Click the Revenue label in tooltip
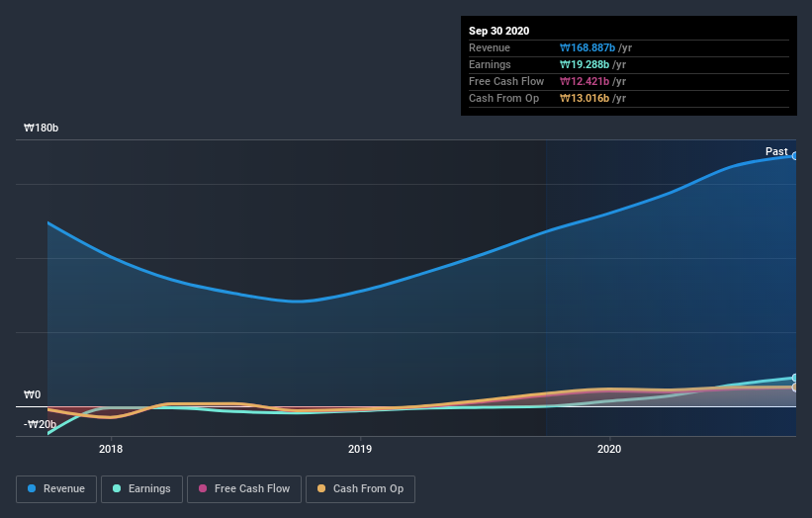Screen dimensions: 812x518 click(490, 47)
